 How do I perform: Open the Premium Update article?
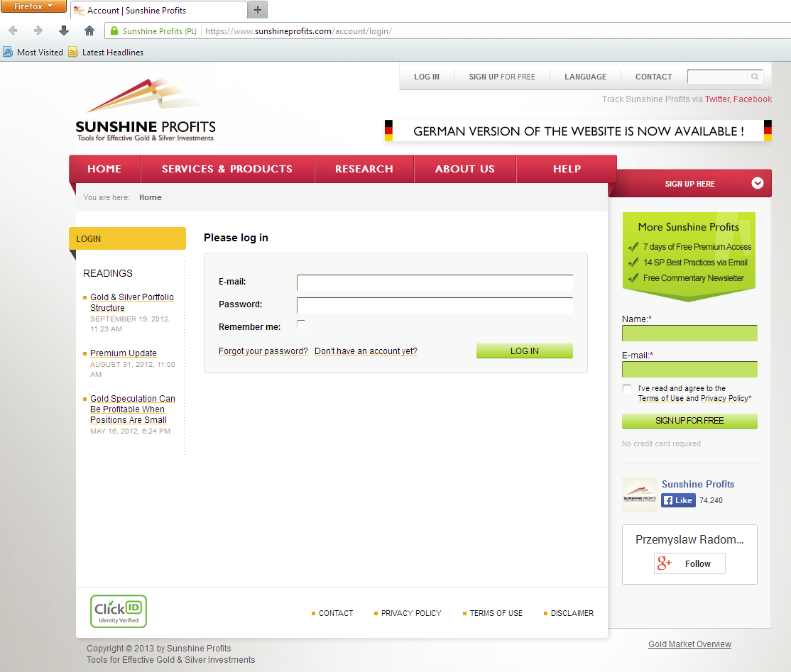123,353
